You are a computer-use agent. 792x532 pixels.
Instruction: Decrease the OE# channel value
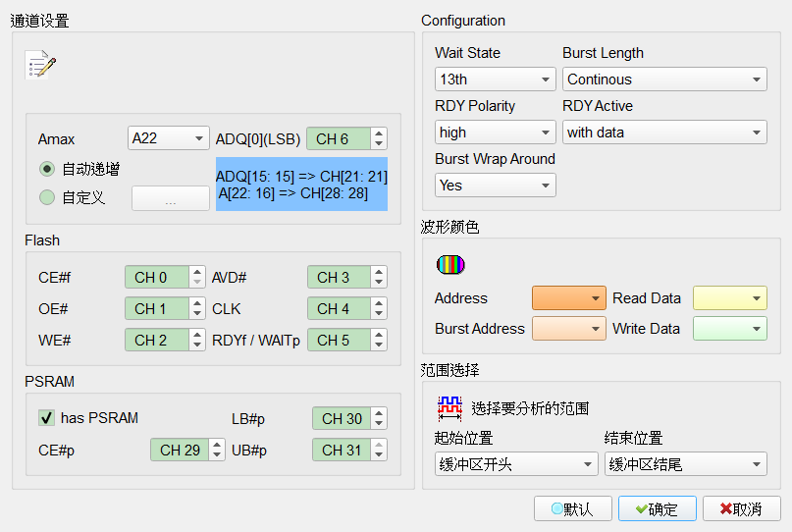pyautogui.click(x=197, y=314)
